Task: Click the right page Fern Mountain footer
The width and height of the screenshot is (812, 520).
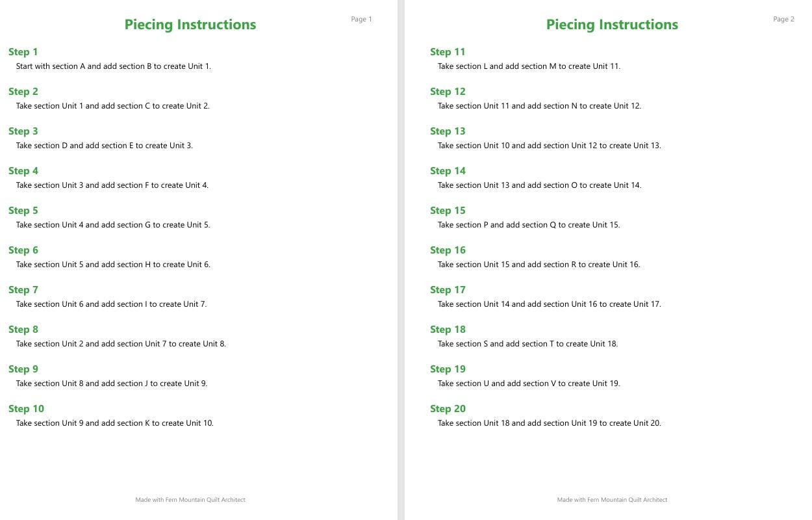Action: (x=612, y=500)
